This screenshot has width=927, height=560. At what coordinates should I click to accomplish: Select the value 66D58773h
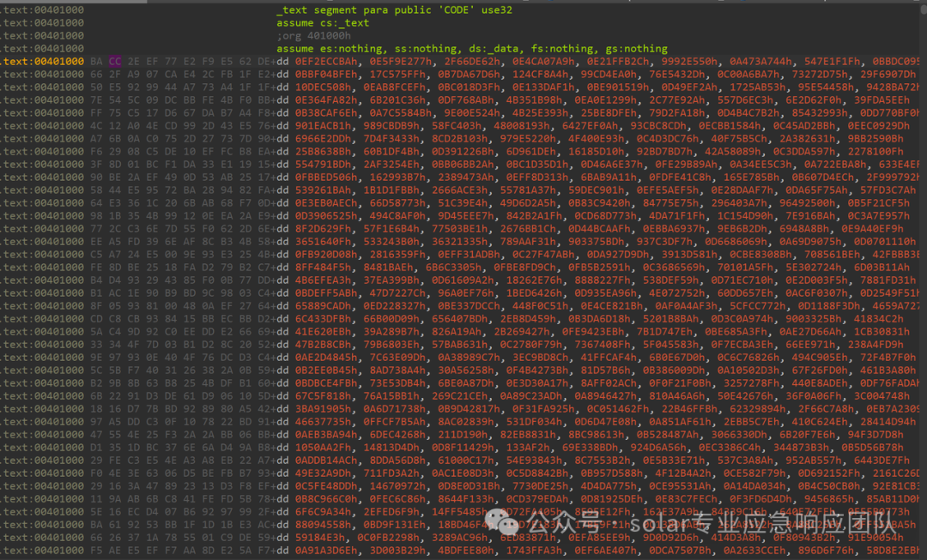[x=398, y=203]
